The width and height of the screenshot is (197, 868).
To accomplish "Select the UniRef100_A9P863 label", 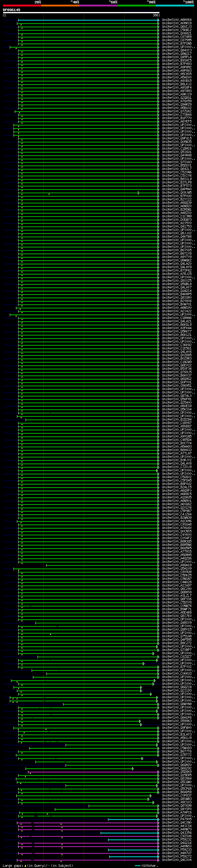I will pos(176,71).
